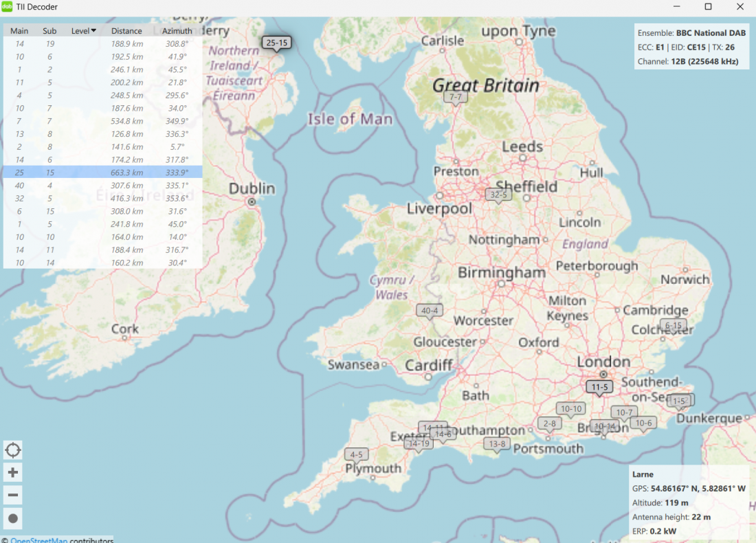Select table row with distance 534.8 km
Viewport: 756px width, 543px height.
[x=102, y=121]
